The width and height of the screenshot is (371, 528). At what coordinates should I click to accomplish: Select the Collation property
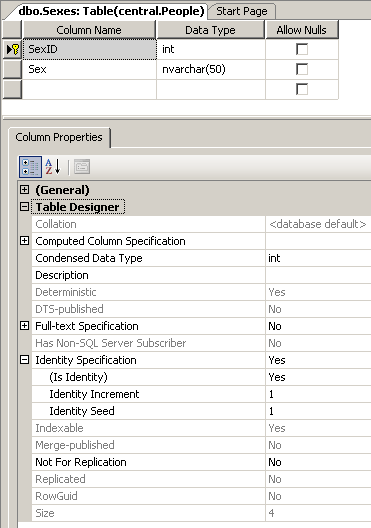click(x=148, y=224)
